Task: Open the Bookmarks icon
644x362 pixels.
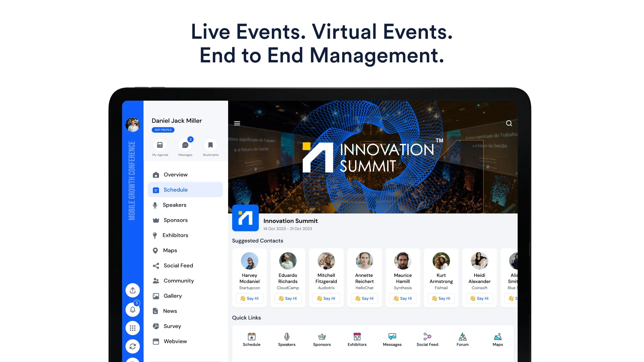Action: tap(211, 145)
